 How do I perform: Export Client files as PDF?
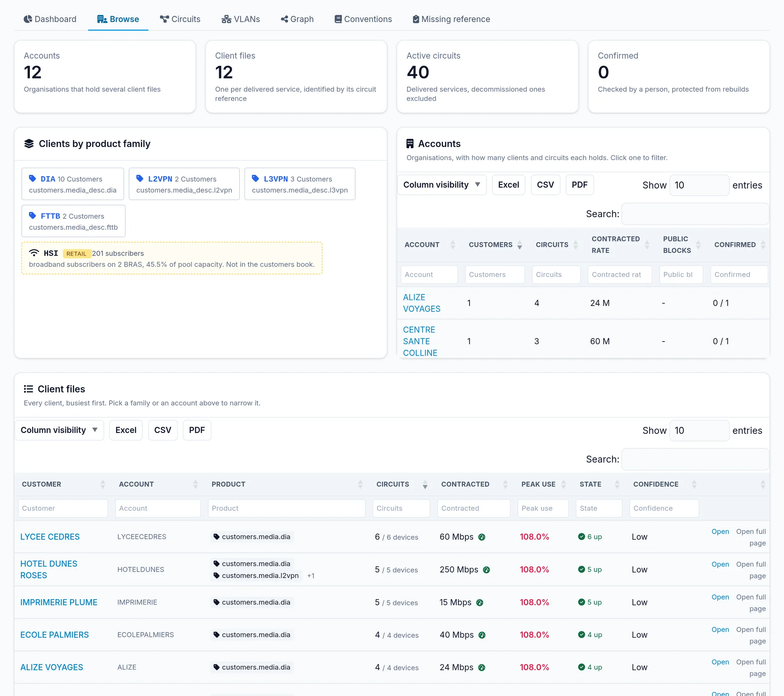[197, 430]
